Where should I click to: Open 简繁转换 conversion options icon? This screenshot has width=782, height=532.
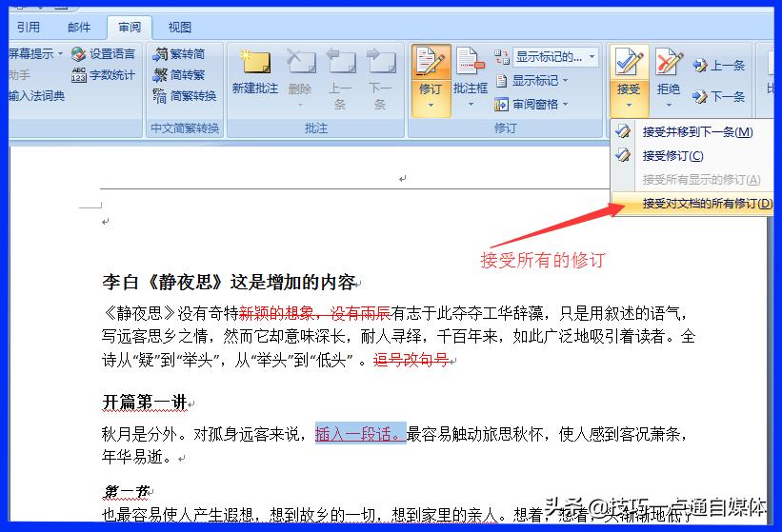pyautogui.click(x=160, y=95)
